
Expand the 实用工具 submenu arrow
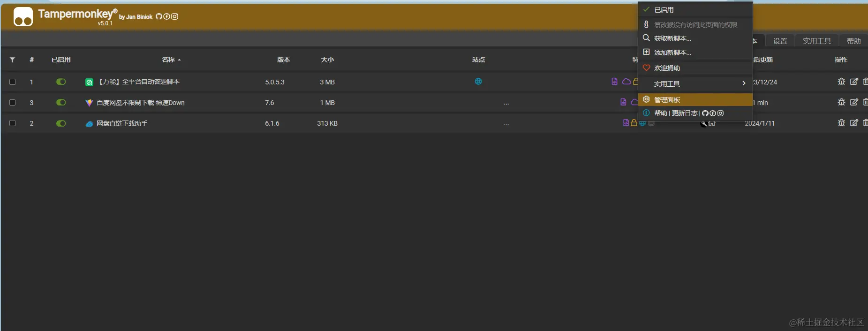click(x=744, y=83)
